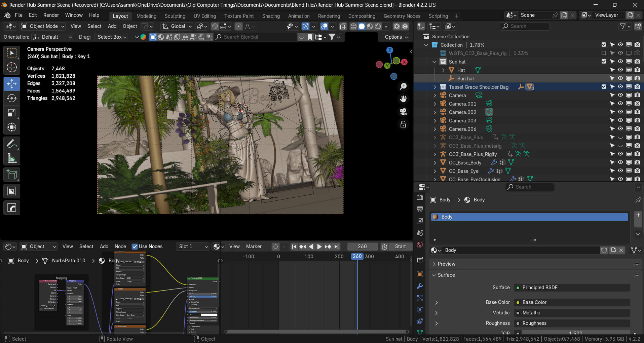Select the Transform tool
This screenshot has height=343, width=644.
click(12, 127)
